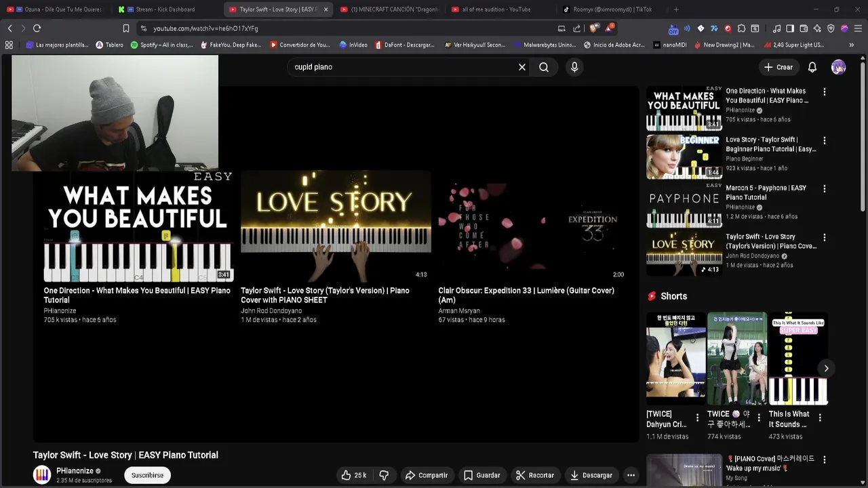Viewport: 868px width, 488px height.
Task: Click the Compartir share button
Action: coord(427,475)
